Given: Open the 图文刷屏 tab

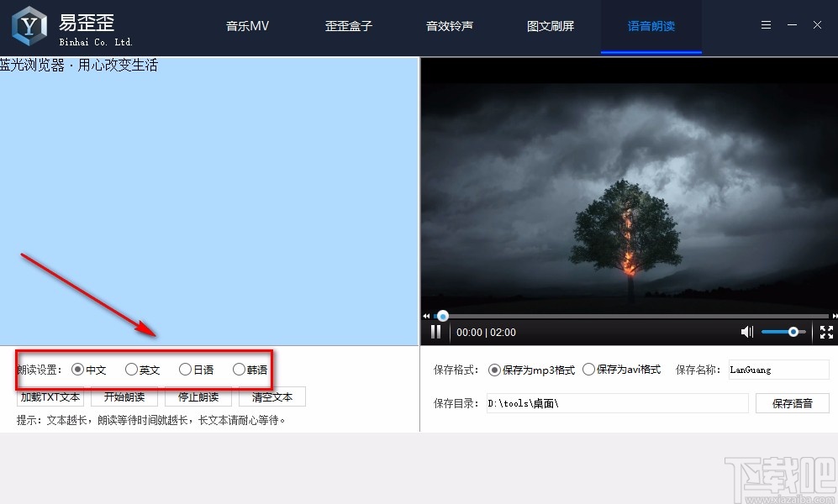Looking at the screenshot, I should 551,25.
